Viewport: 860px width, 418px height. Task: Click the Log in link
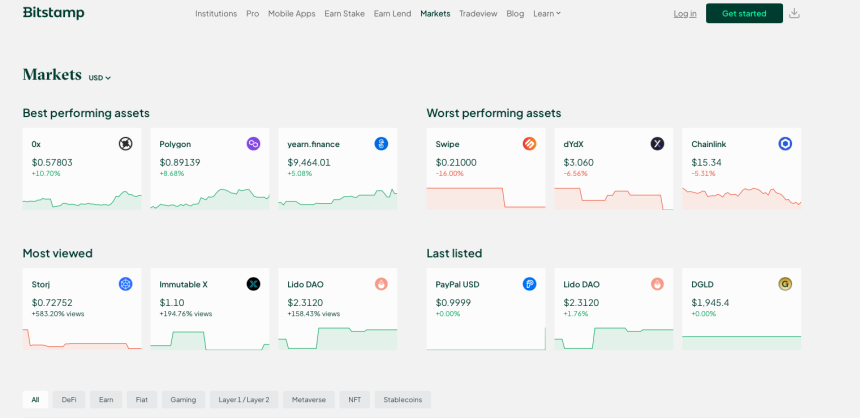click(x=685, y=14)
